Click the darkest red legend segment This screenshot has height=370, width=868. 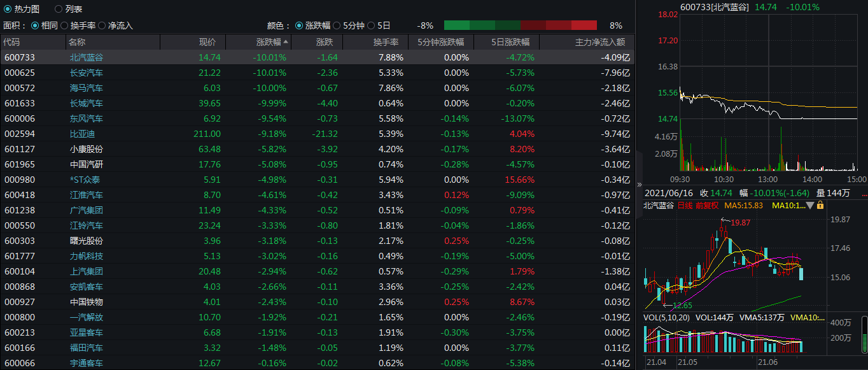point(533,25)
